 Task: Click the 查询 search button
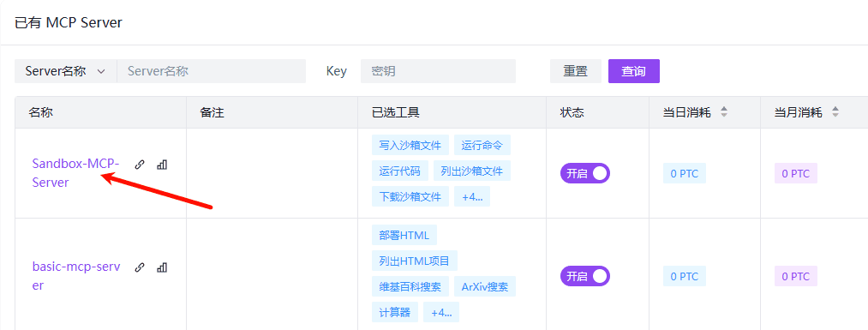pyautogui.click(x=634, y=71)
